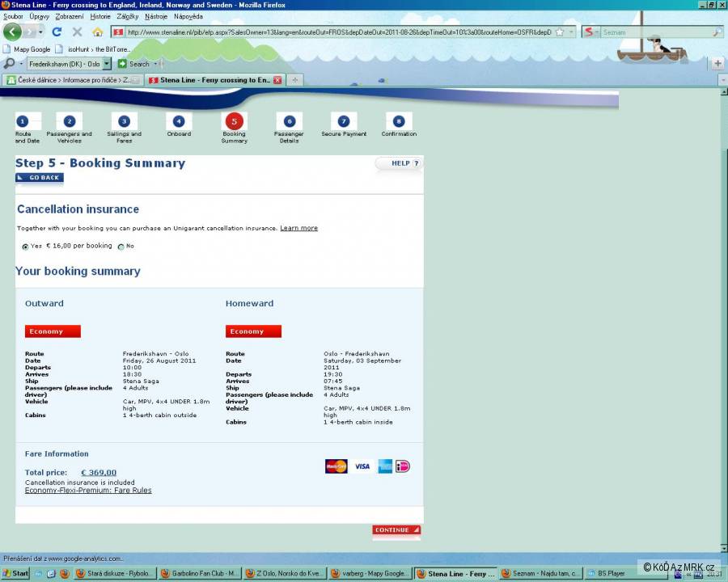Click the Seznam search input field

657,32
